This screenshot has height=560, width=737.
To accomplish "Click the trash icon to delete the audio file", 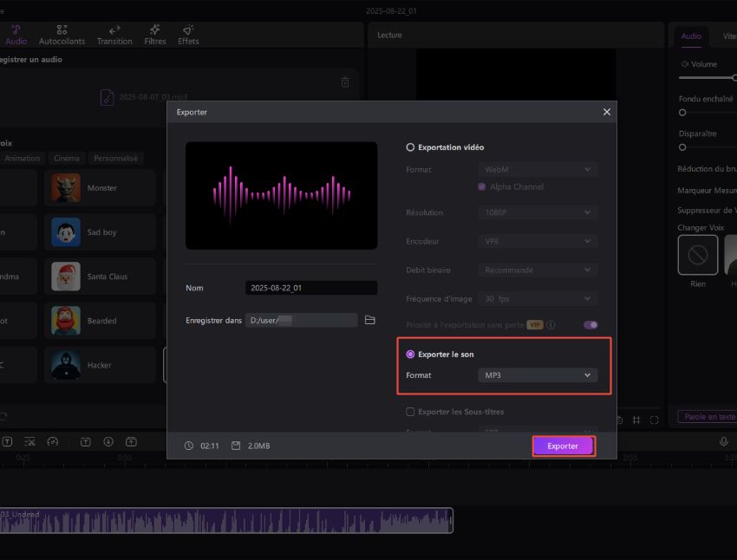I will (x=344, y=82).
